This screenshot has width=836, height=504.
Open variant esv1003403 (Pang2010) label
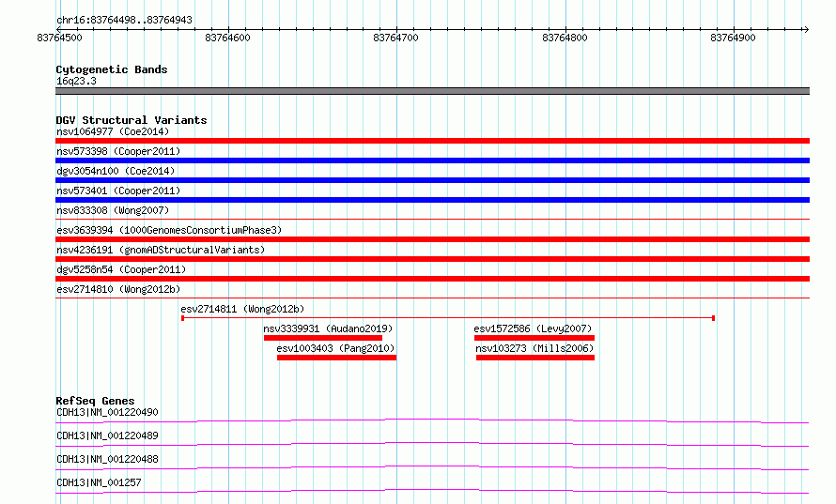click(335, 348)
